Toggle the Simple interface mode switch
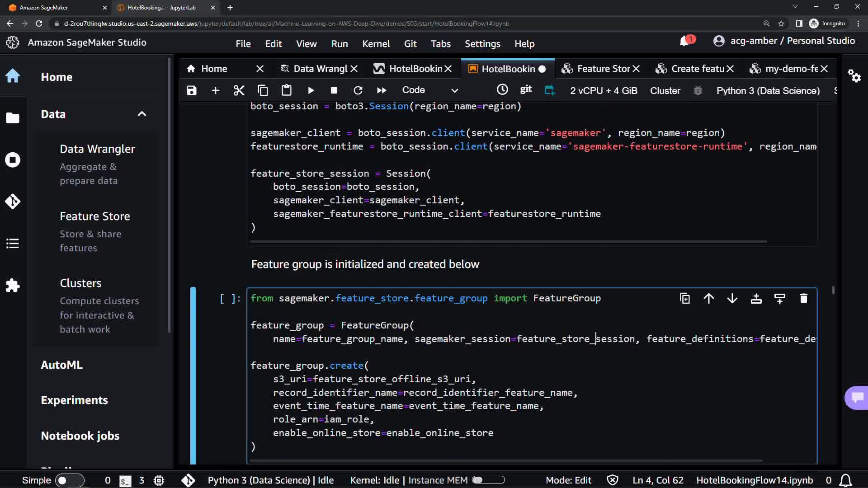Viewport: 868px width, 488px height. tap(69, 480)
